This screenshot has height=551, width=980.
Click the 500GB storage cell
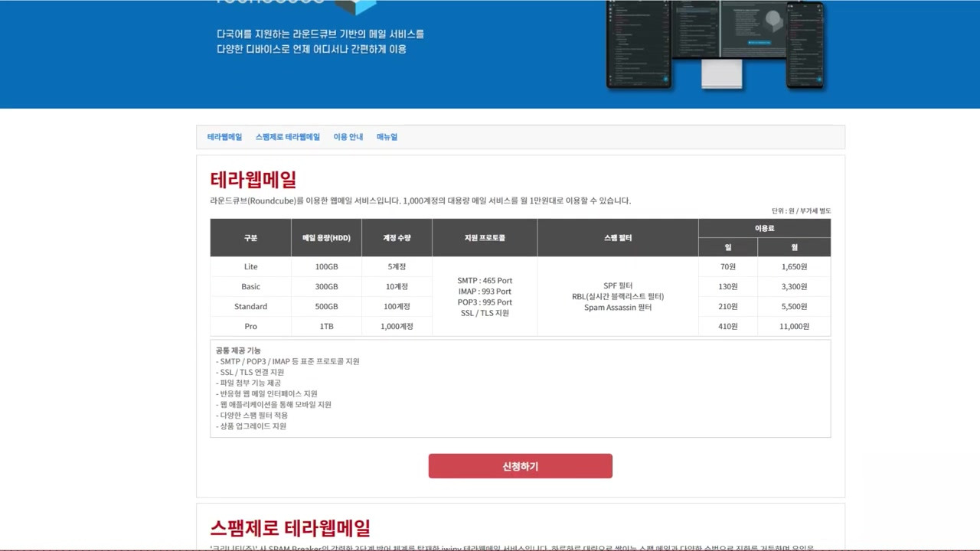click(x=327, y=306)
